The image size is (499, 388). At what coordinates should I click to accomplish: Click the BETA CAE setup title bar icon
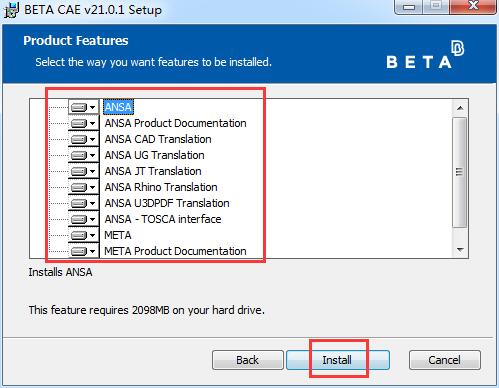[x=11, y=9]
